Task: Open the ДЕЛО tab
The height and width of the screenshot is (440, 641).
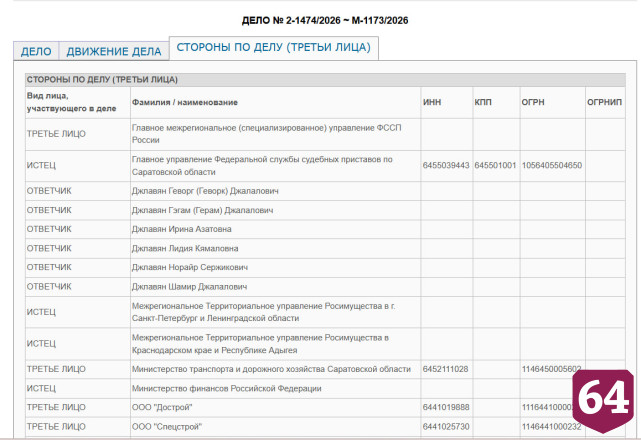Action: [x=36, y=51]
